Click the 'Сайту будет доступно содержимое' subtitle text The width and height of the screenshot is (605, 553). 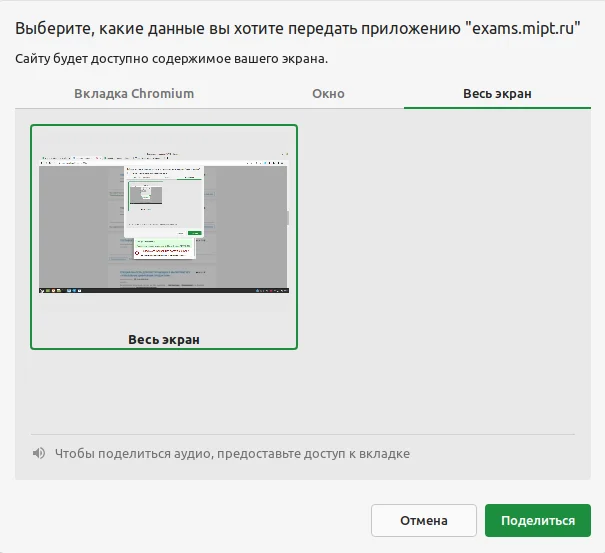pyautogui.click(x=172, y=59)
